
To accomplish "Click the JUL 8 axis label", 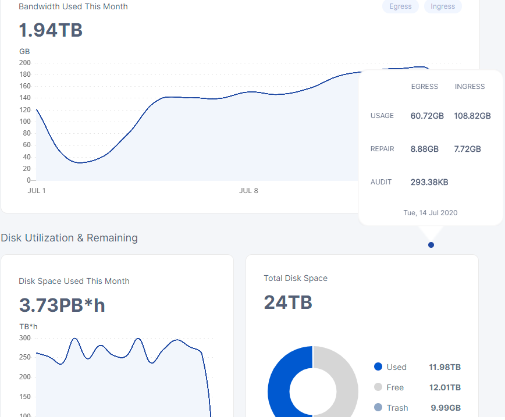I will (248, 191).
